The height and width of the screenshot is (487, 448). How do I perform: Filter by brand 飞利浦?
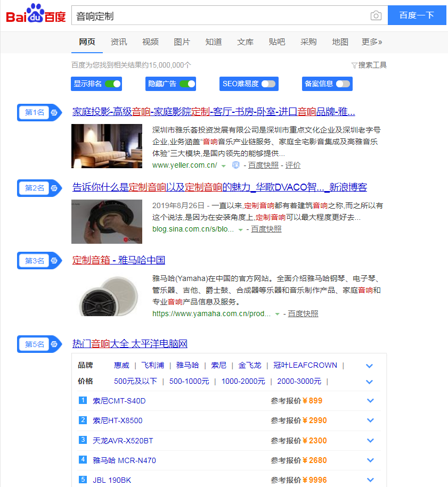(153, 365)
